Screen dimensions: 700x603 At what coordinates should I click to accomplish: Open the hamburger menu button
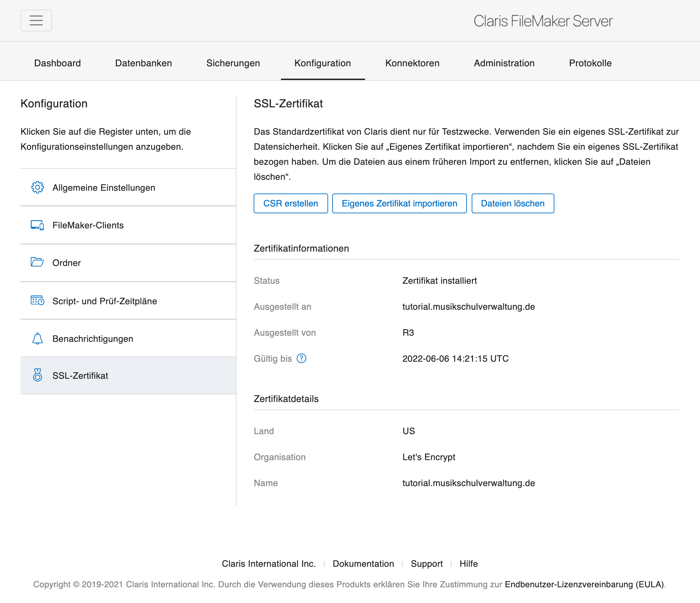(36, 21)
